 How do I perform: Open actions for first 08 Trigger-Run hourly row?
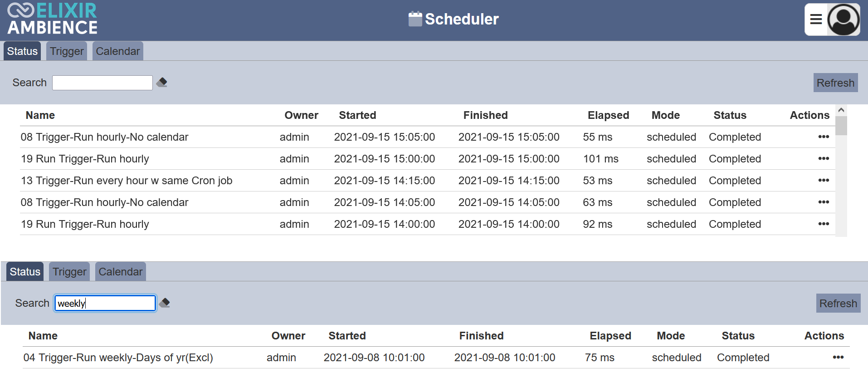824,137
